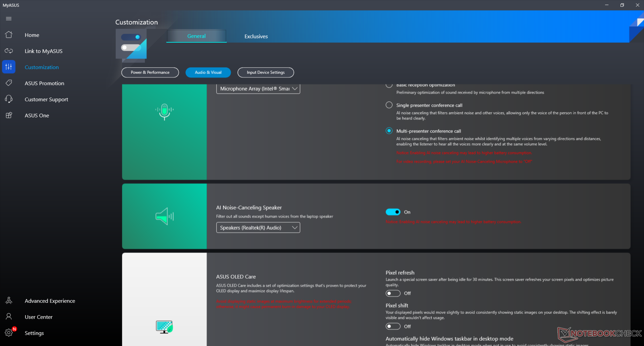Click the OLED Care monitor icon
This screenshot has width=644, height=346.
pyautogui.click(x=164, y=327)
